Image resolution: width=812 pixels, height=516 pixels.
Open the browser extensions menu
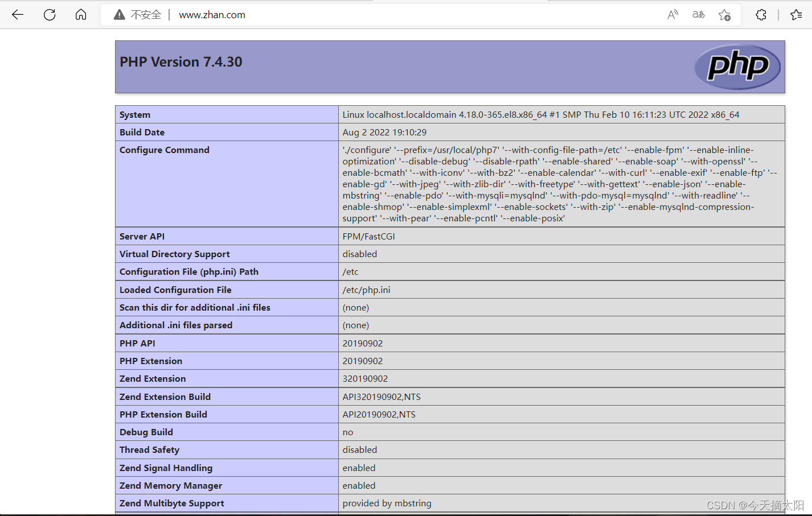coord(761,15)
